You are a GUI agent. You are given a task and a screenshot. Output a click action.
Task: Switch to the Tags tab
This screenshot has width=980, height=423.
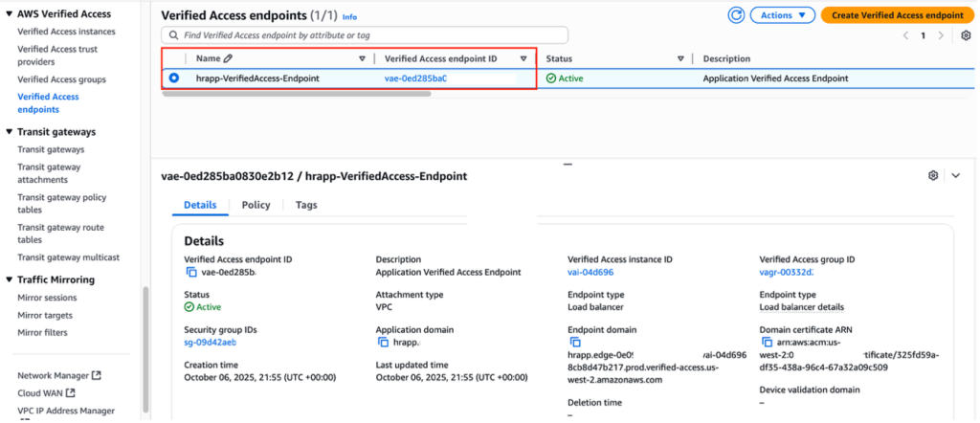coord(306,205)
